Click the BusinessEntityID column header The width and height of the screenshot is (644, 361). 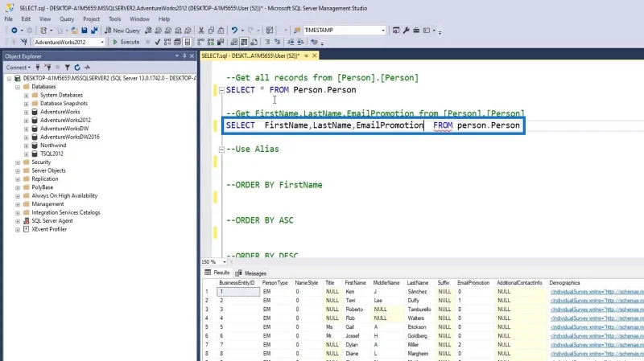tap(237, 283)
